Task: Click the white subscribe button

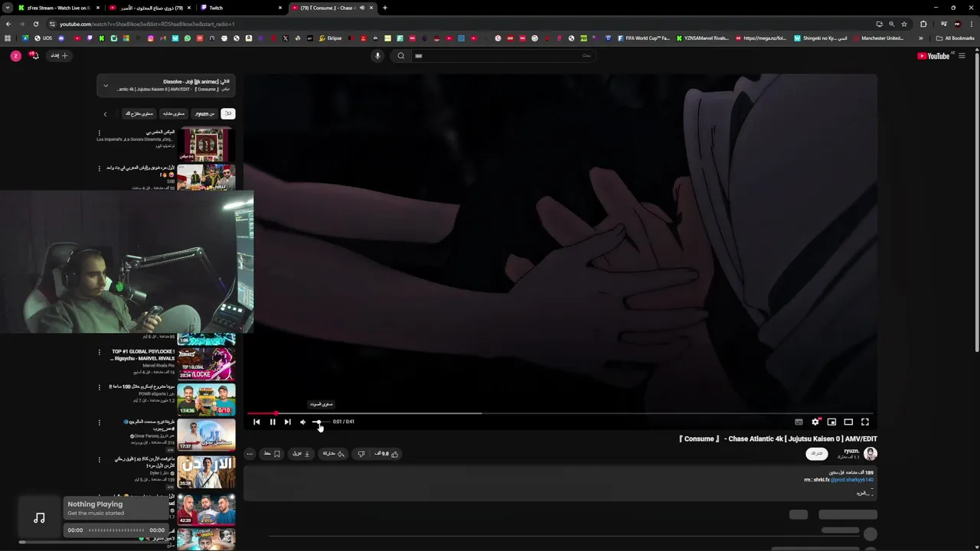Action: 817,454
